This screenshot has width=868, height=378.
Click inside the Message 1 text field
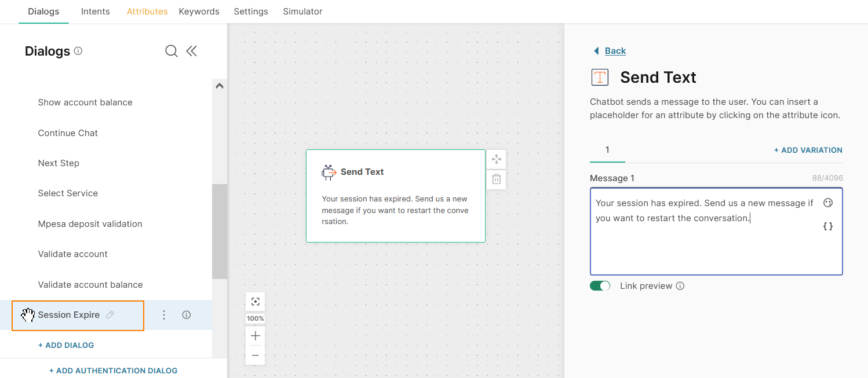[x=704, y=243]
